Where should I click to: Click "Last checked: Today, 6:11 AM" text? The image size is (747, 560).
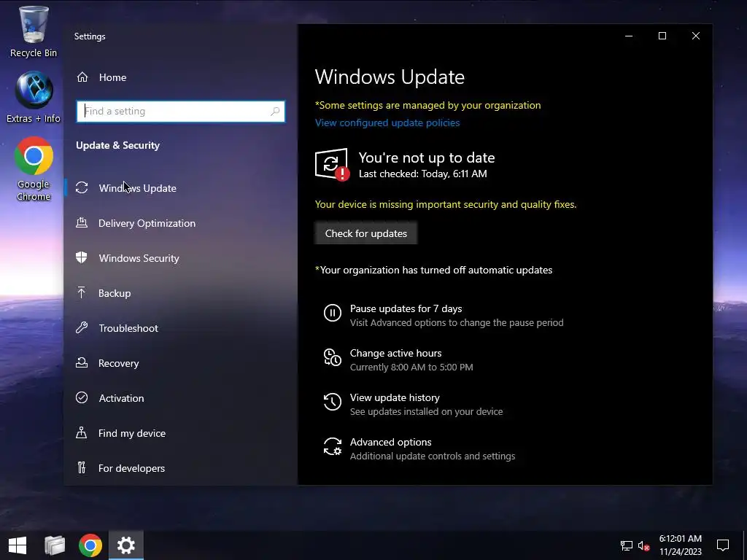point(423,174)
